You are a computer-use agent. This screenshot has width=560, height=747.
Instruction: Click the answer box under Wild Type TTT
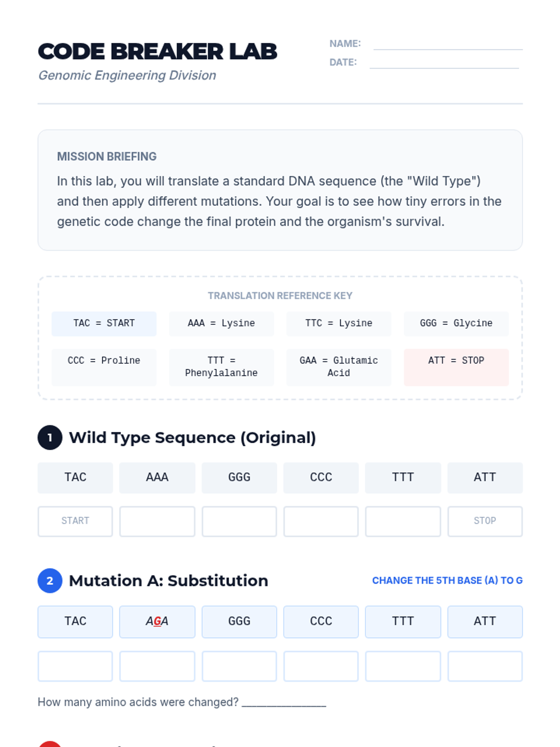coord(403,521)
